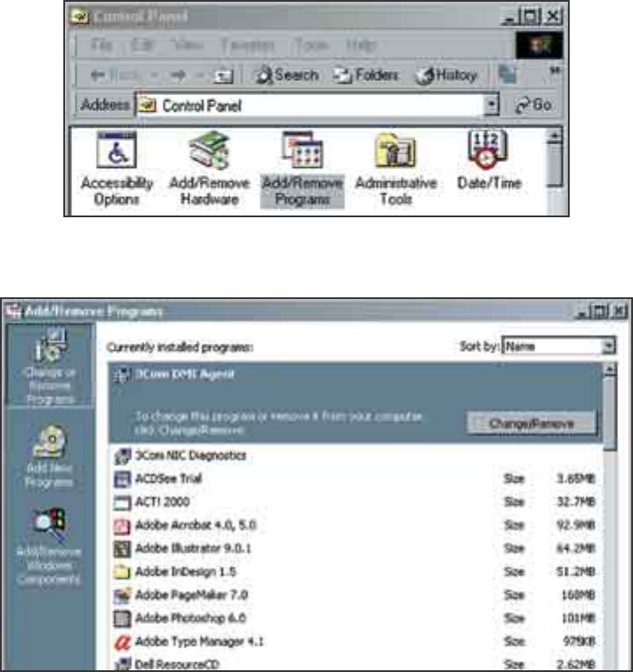Viewport: 633px width, 672px height.
Task: Open the Sort by Name dropdown
Action: tap(608, 347)
